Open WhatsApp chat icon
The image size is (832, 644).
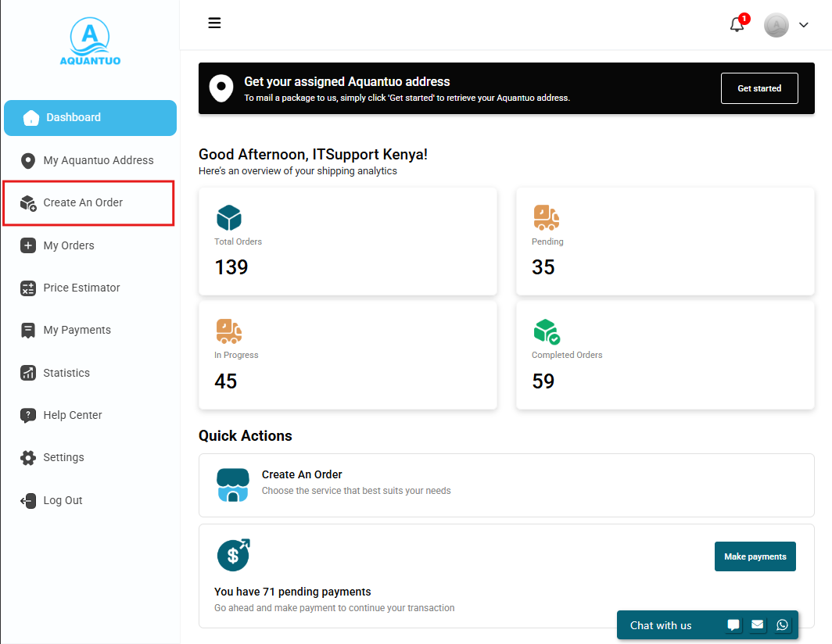click(x=783, y=624)
